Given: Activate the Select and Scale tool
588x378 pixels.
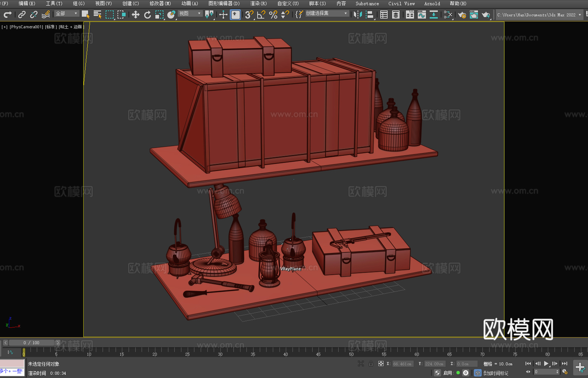Looking at the screenshot, I should tap(159, 14).
